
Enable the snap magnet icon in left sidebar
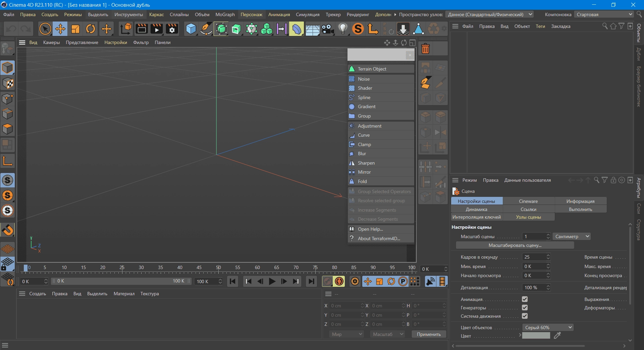[x=7, y=230]
